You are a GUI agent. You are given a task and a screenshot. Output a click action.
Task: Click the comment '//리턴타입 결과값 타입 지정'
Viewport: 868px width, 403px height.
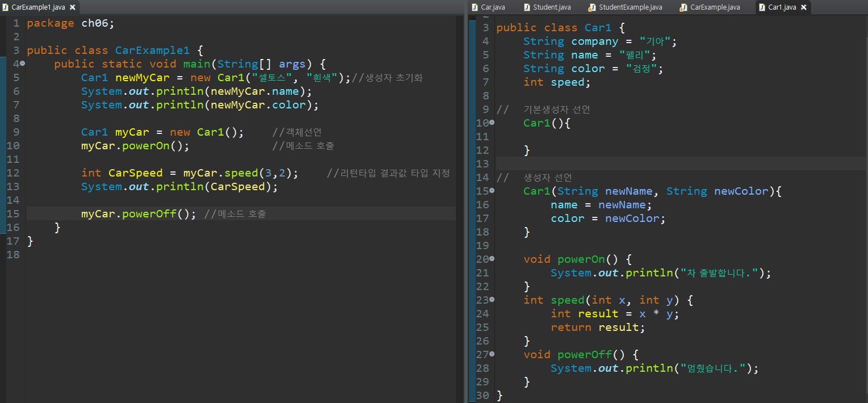point(388,173)
